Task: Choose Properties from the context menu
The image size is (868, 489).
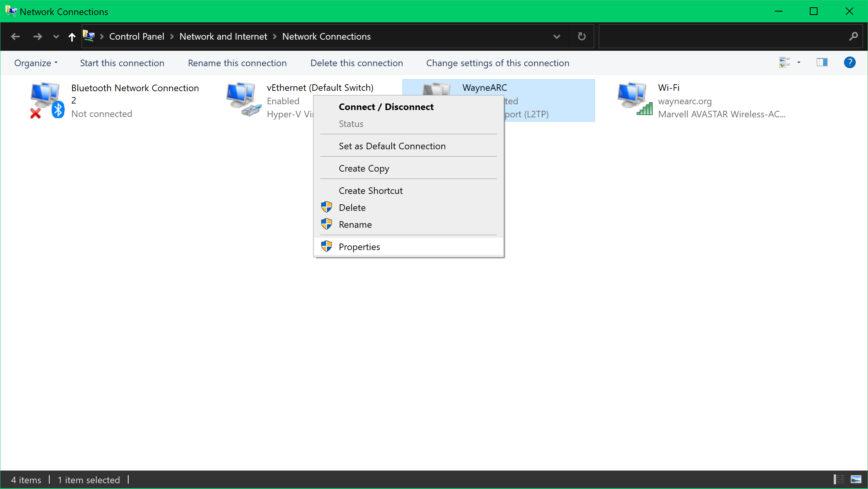Action: [x=359, y=247]
